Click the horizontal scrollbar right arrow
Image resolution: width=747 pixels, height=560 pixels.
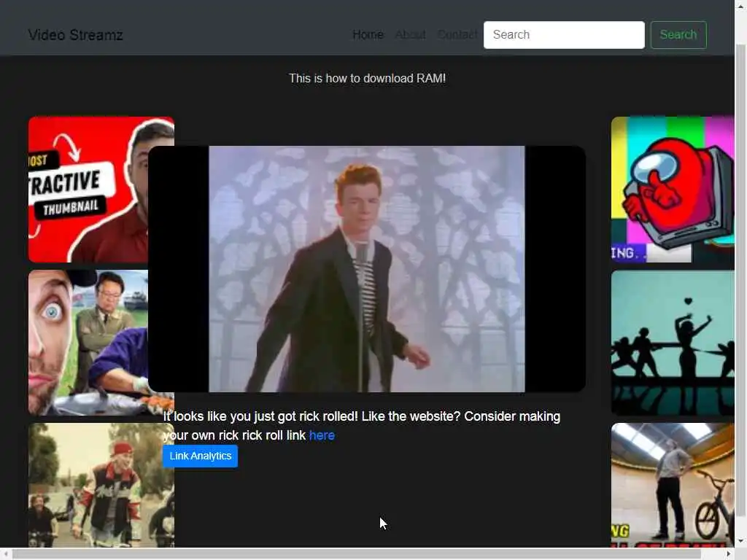(729, 554)
